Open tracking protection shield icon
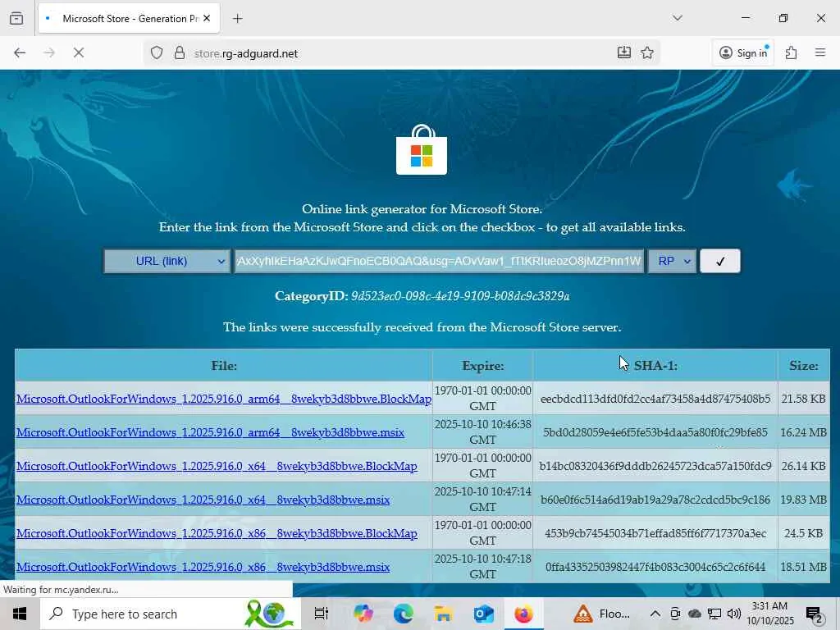This screenshot has height=630, width=840. click(x=157, y=53)
